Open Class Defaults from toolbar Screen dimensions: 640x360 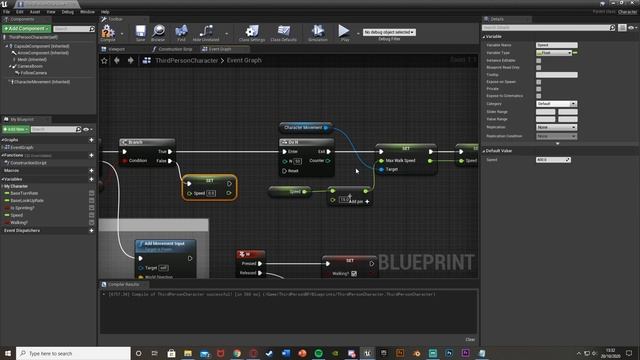pos(284,32)
